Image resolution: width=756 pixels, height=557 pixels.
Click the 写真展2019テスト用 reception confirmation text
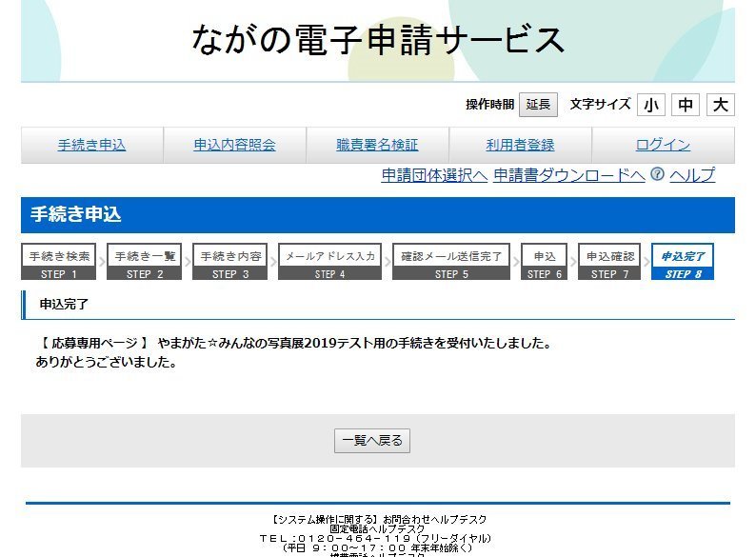pos(293,344)
